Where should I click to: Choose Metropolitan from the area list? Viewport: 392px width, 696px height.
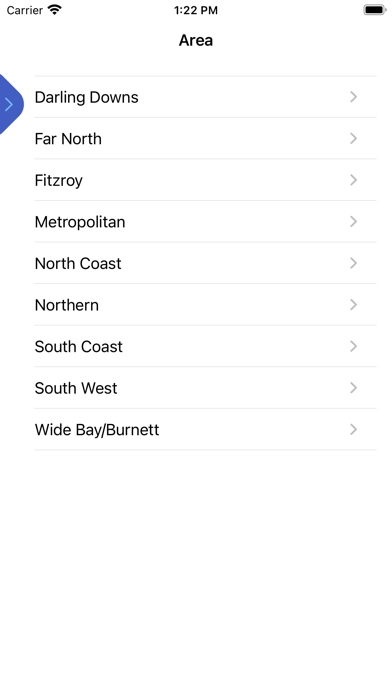pos(80,222)
